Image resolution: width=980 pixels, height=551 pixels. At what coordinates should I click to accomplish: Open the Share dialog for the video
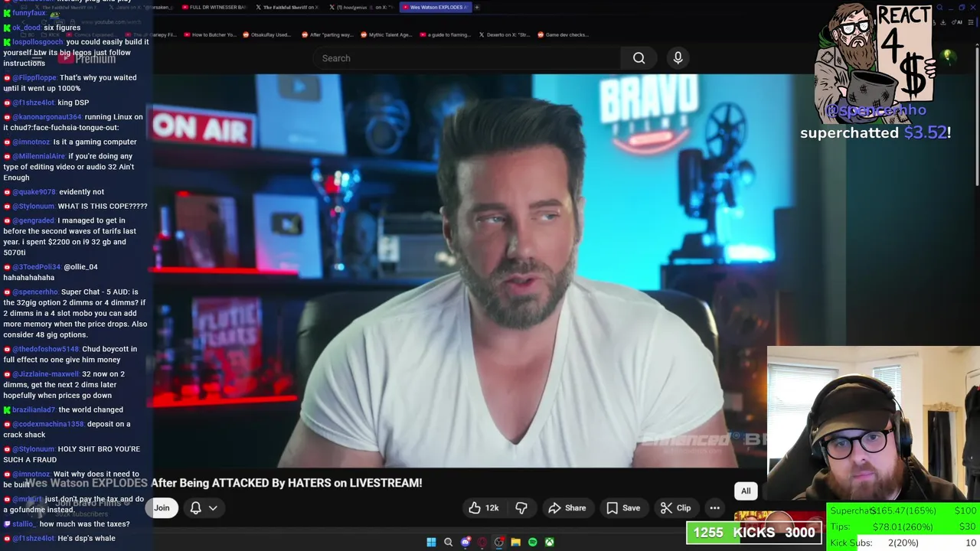tap(567, 508)
